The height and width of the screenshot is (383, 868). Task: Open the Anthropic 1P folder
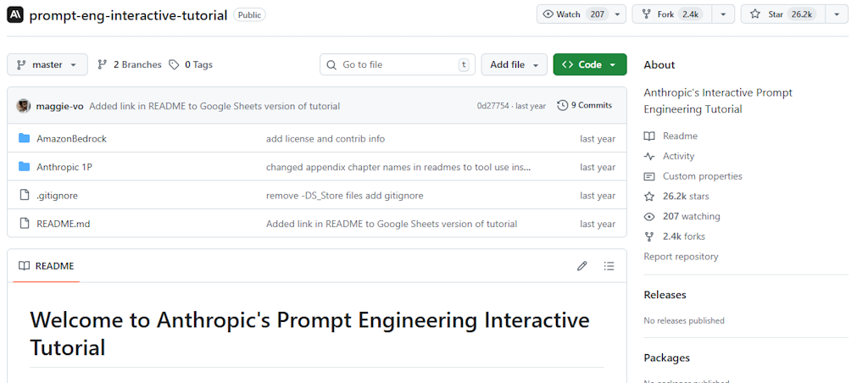64,167
